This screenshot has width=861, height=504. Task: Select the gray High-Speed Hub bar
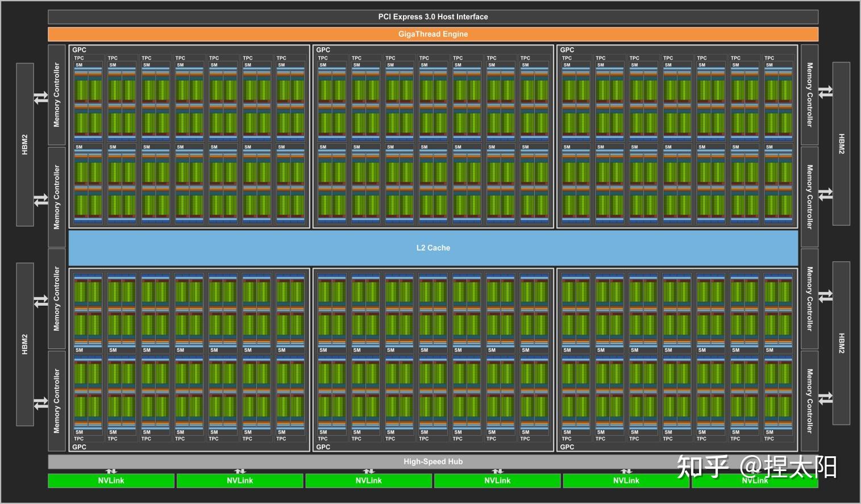[x=433, y=461]
